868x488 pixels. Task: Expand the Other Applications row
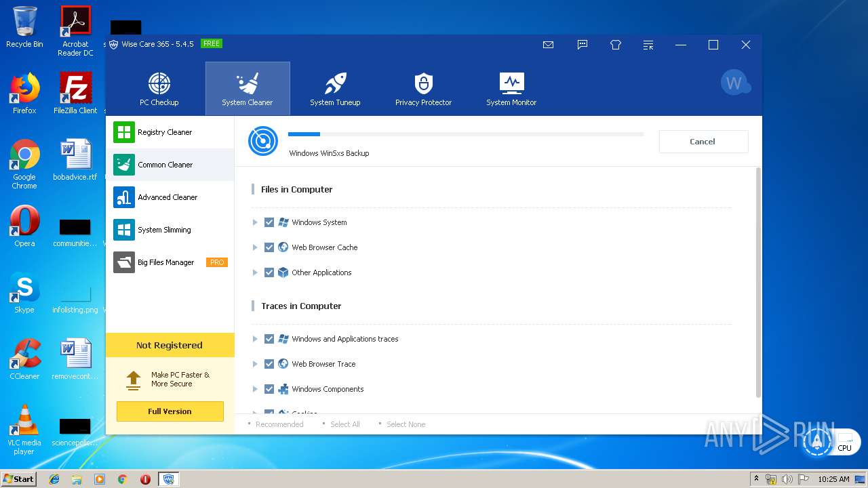pos(255,272)
